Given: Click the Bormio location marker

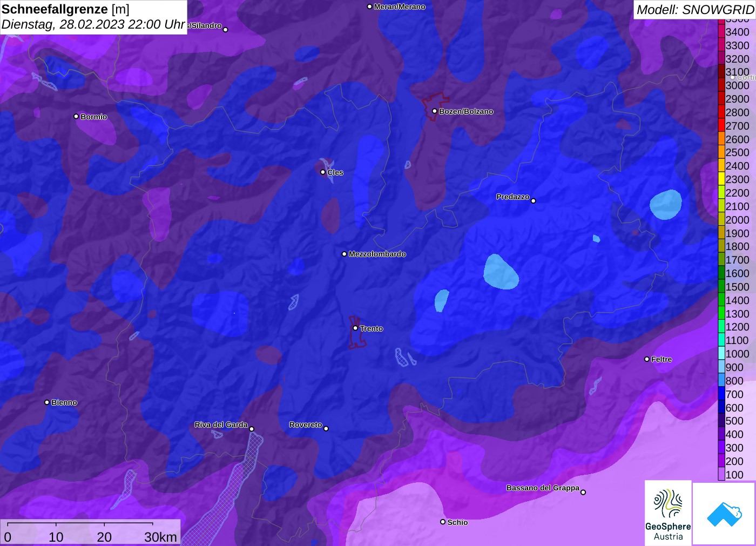Looking at the screenshot, I should (76, 116).
